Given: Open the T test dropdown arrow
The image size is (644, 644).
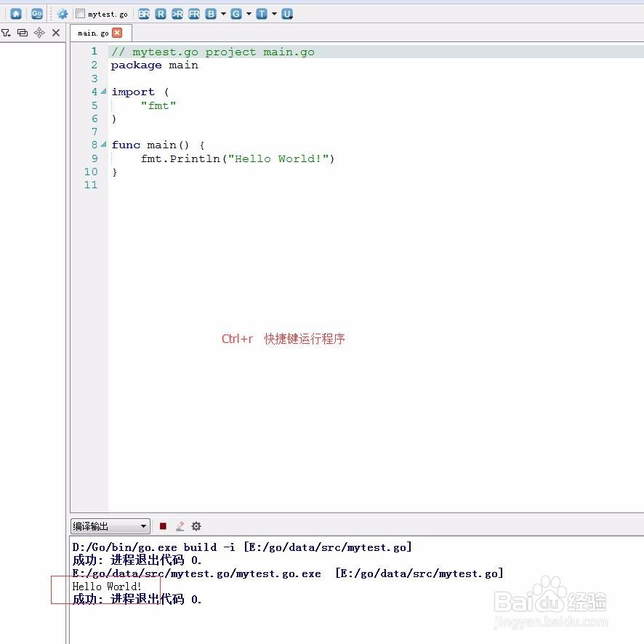Looking at the screenshot, I should 273,14.
